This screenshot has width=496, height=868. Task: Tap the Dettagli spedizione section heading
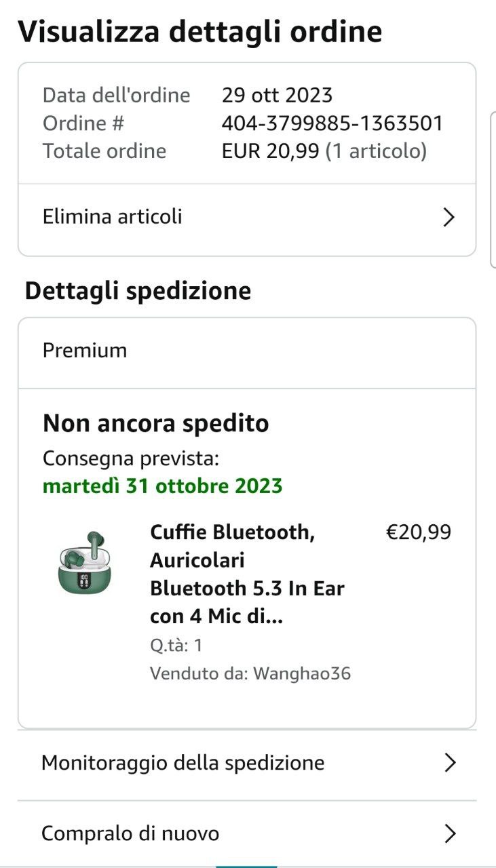pyautogui.click(x=138, y=291)
